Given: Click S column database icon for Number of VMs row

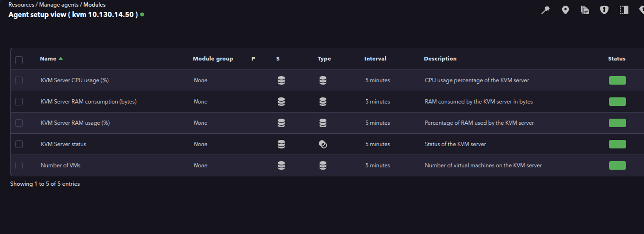Looking at the screenshot, I should click(x=281, y=165).
